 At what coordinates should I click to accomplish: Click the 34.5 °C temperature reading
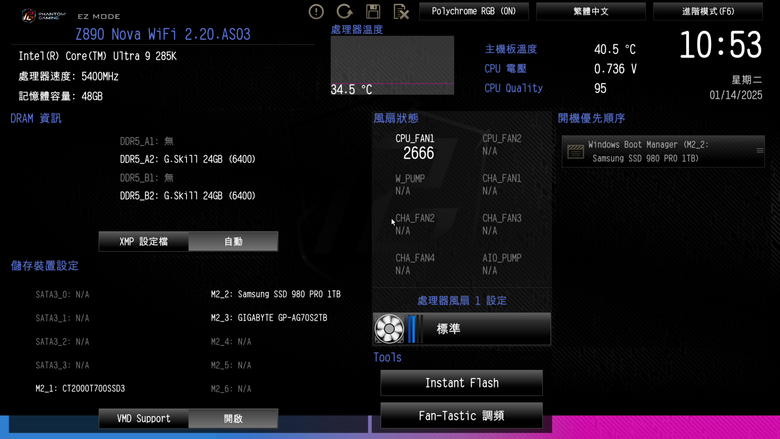[x=351, y=89]
